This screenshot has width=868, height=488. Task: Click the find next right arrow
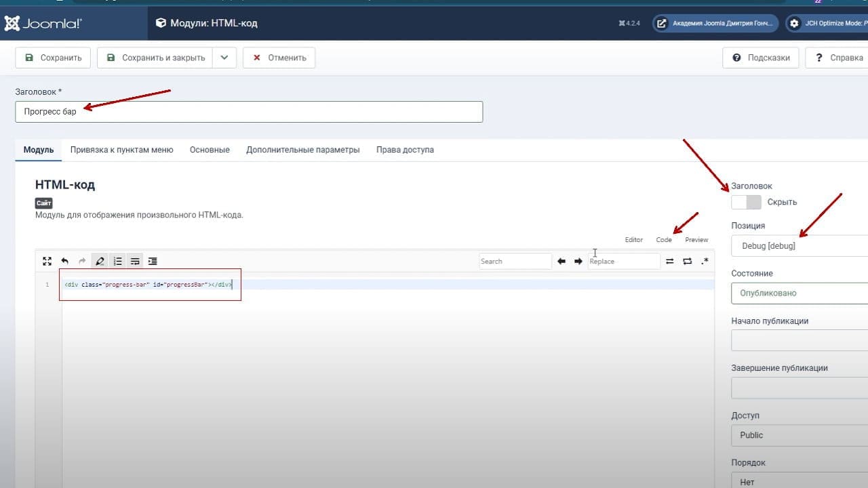[x=578, y=261]
